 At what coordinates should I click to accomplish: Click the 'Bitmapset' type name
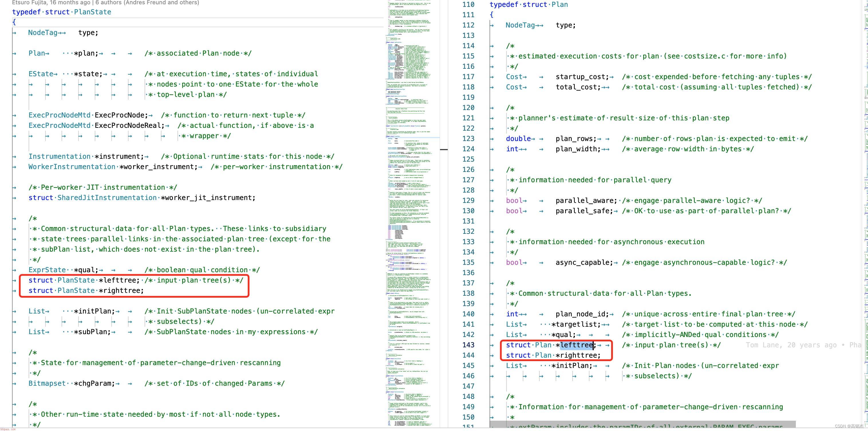[47, 383]
